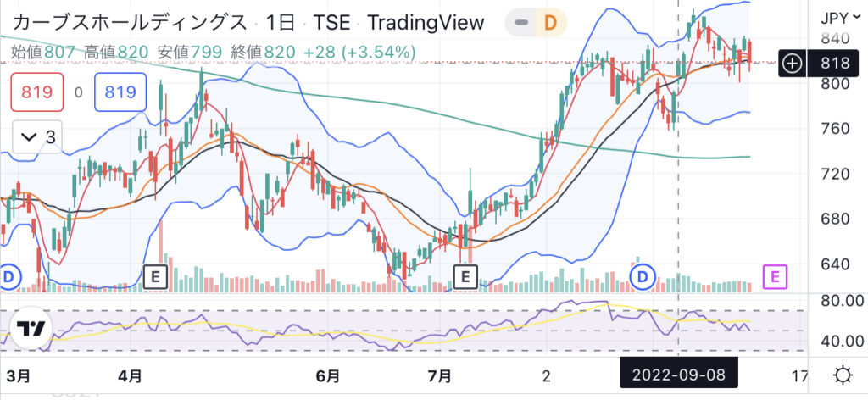Click the 安値 799 low value
This screenshot has height=400, width=868.
click(190, 52)
